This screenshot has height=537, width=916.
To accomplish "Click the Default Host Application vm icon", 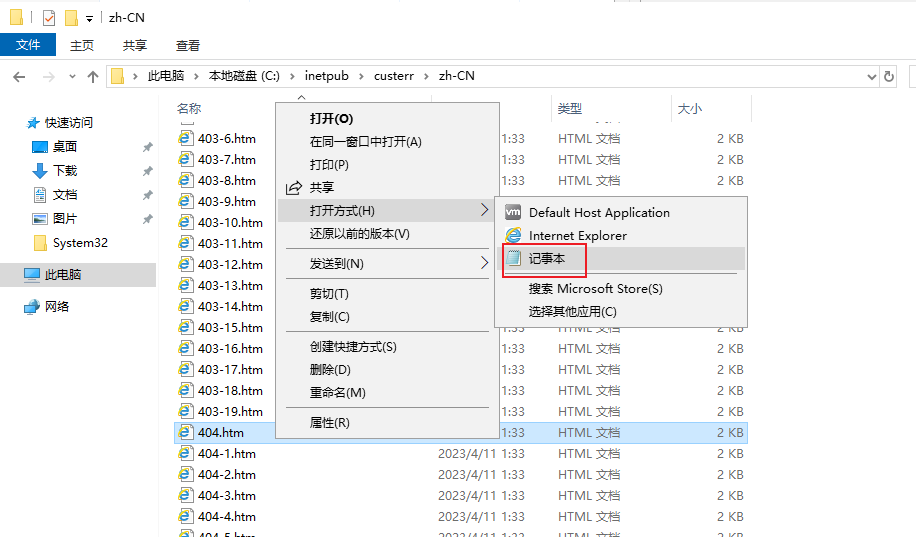I will pos(513,212).
